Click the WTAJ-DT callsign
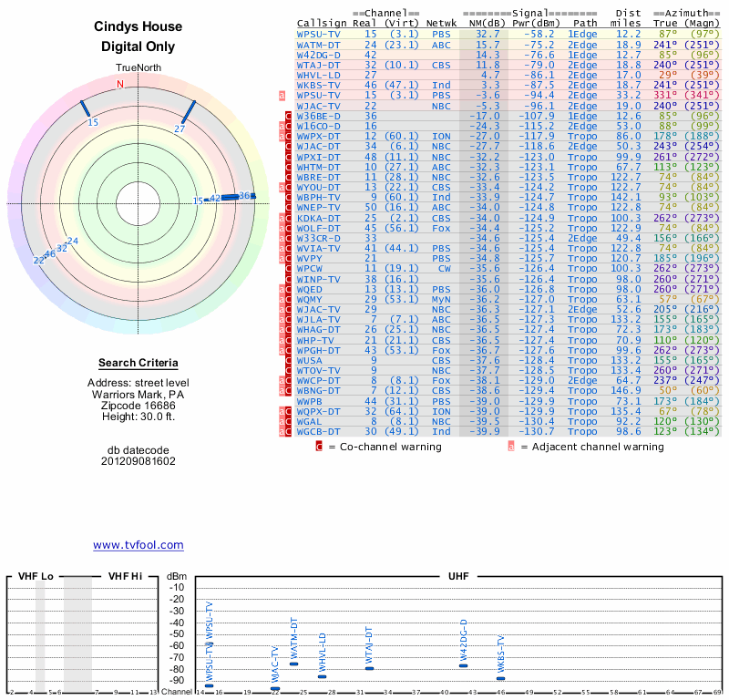This screenshot has width=729, height=700. pos(318,65)
